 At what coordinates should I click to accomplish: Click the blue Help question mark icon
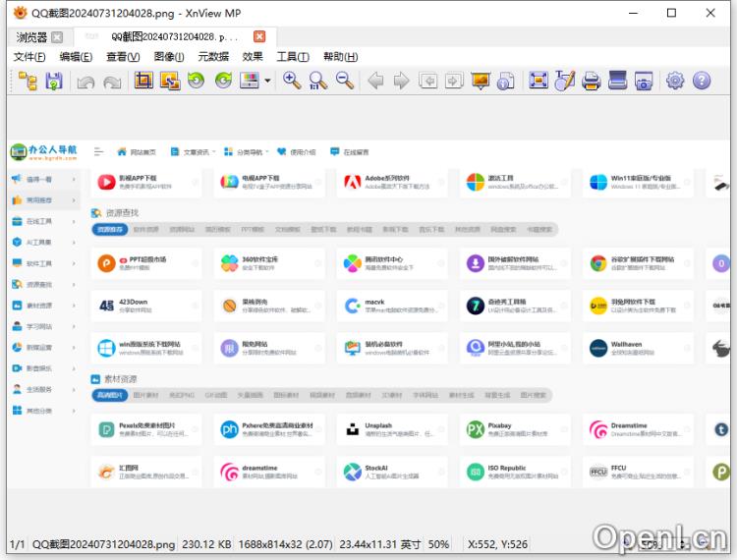702,82
